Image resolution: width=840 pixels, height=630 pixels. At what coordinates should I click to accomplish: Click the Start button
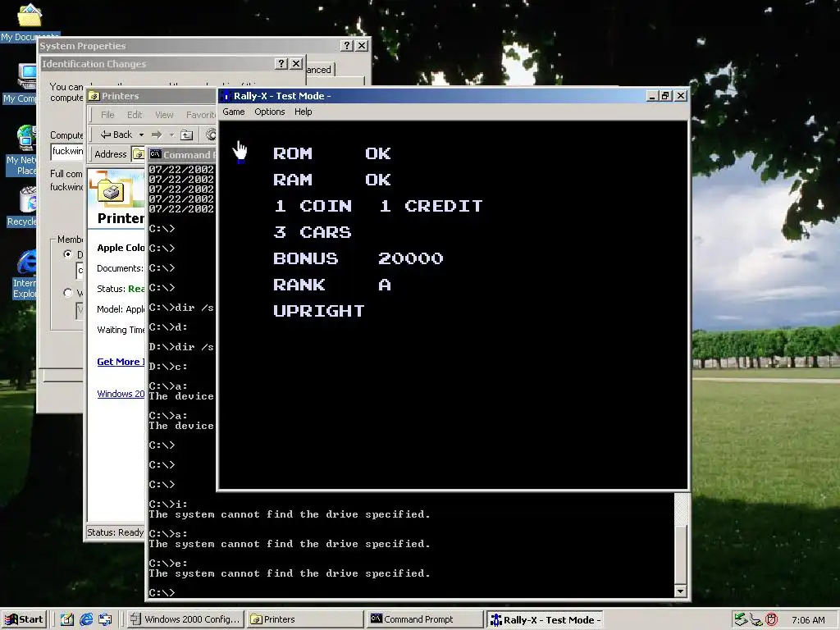(x=24, y=620)
